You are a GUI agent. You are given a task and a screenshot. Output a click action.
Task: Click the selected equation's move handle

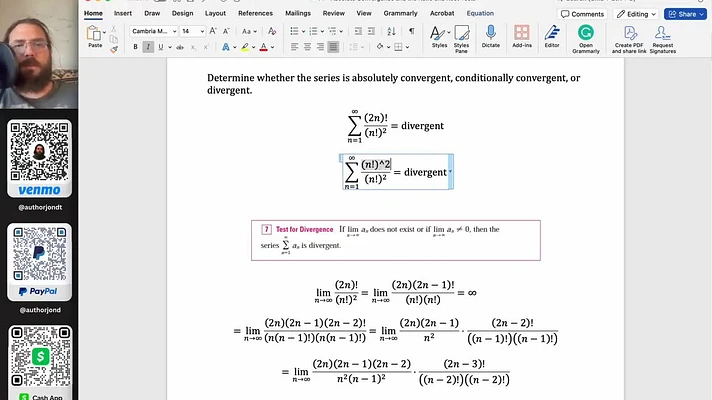[x=341, y=158]
